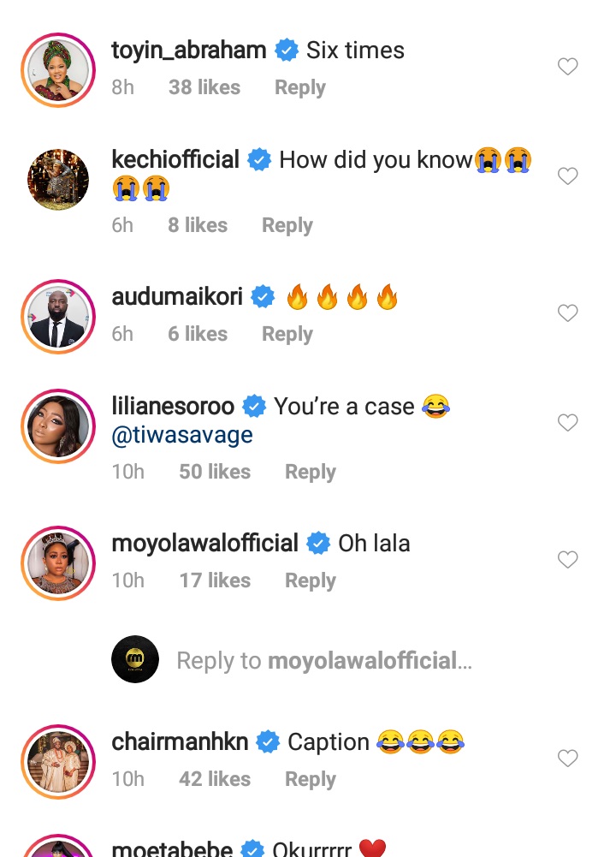Reply to audumaikori's comment
The image size is (616, 857).
287,334
